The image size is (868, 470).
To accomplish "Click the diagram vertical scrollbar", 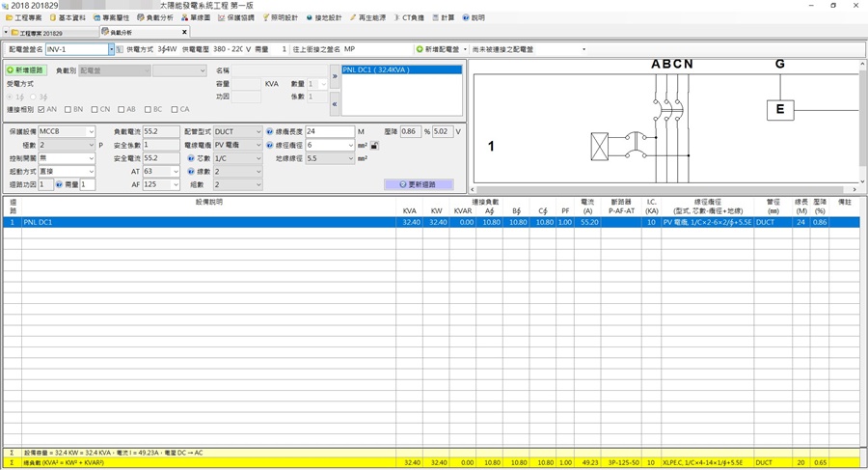I will coord(862,123).
